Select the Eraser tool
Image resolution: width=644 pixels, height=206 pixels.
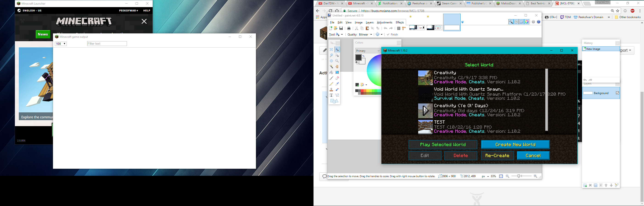[x=337, y=78]
